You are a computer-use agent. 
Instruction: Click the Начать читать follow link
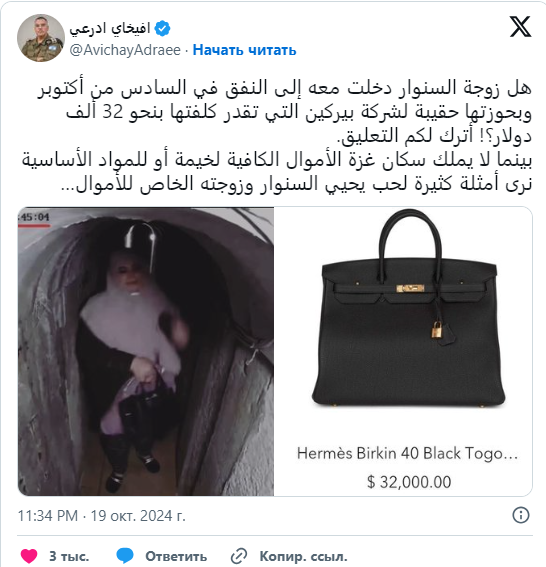[x=244, y=50]
